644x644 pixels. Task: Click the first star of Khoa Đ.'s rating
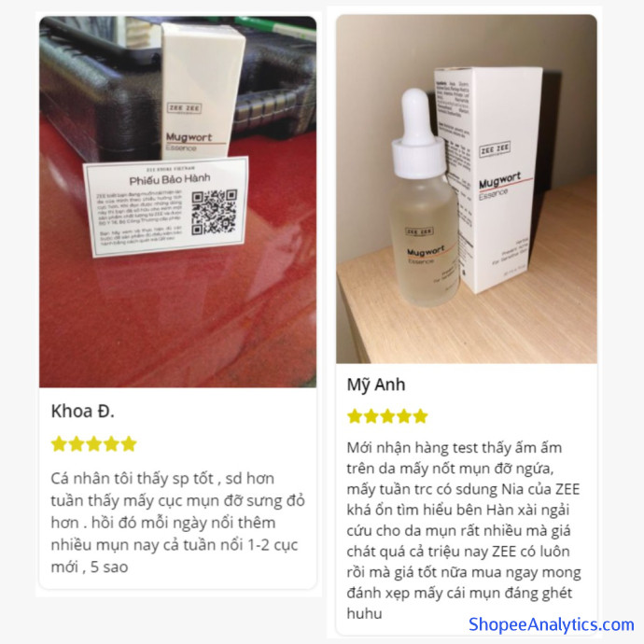[x=59, y=444]
